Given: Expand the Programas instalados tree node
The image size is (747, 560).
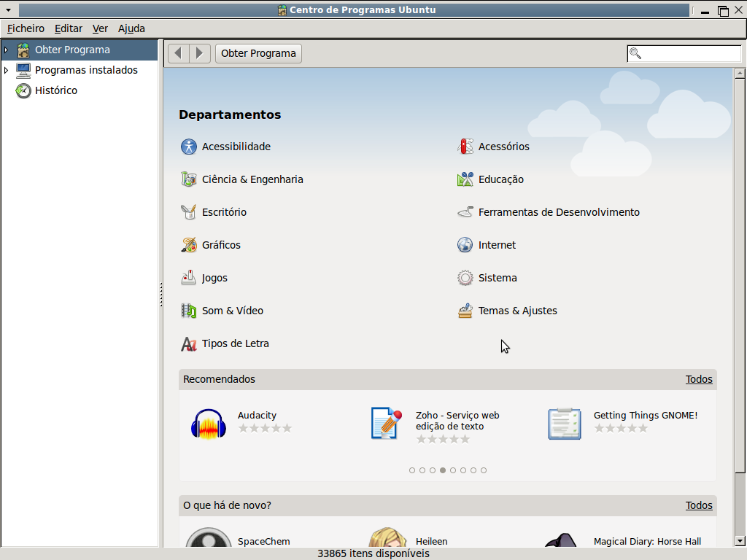Looking at the screenshot, I should tap(6, 70).
